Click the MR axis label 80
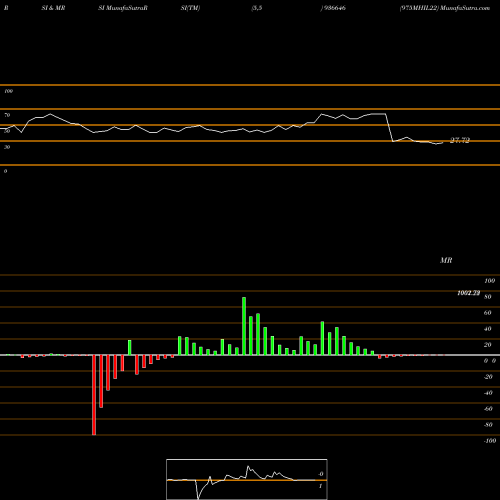 (x=488, y=297)
